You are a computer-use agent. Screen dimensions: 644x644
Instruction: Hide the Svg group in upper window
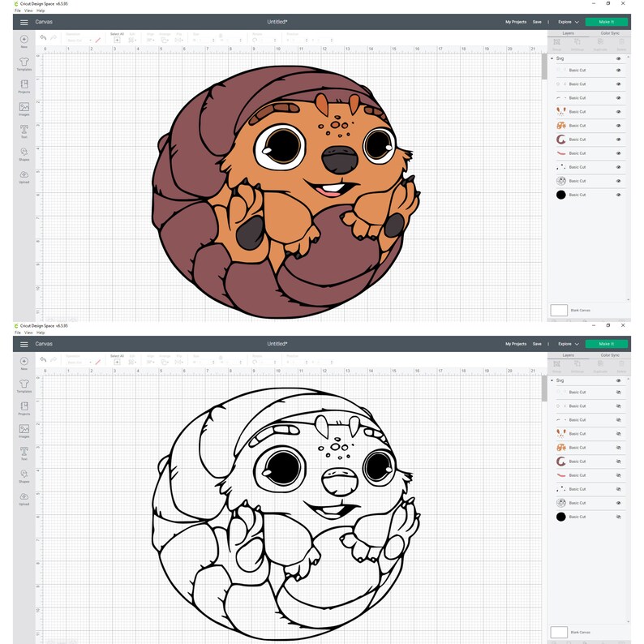[619, 58]
